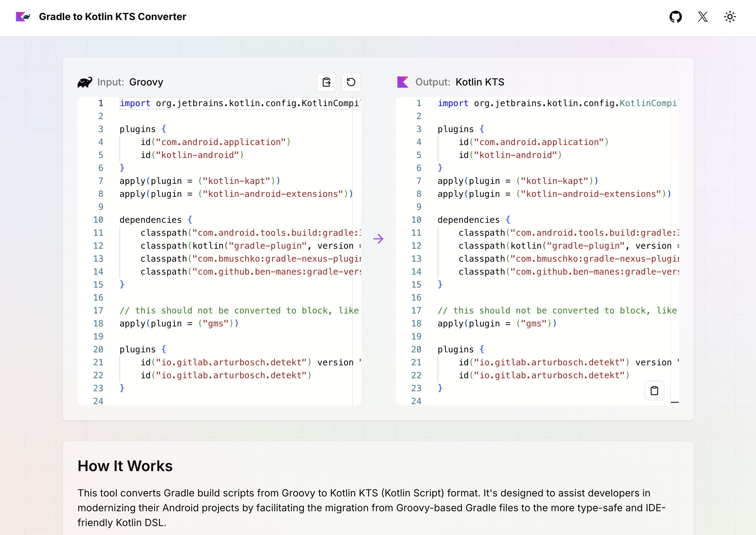
Task: Click the Kotlin-Gradle logo in the header
Action: click(23, 17)
